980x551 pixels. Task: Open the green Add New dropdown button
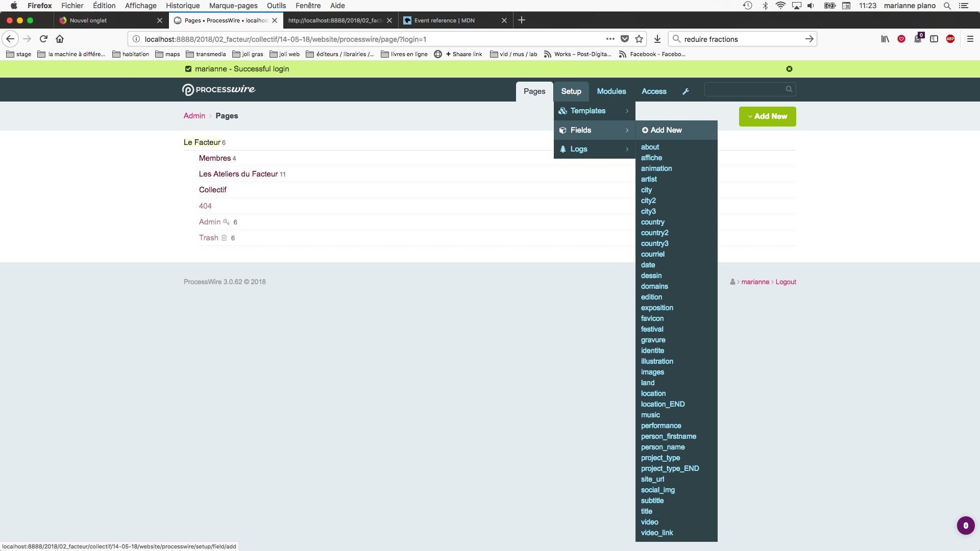pos(767,116)
